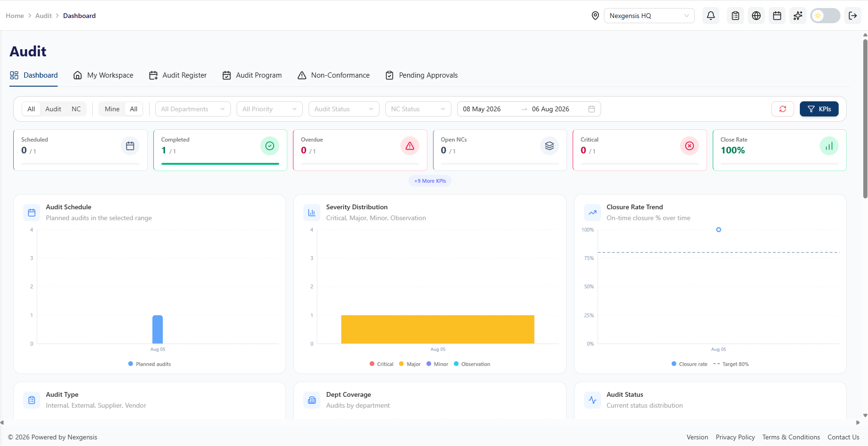Image resolution: width=868 pixels, height=446 pixels.
Task: Click the Scheduled card calendar icon
Action: 130,146
